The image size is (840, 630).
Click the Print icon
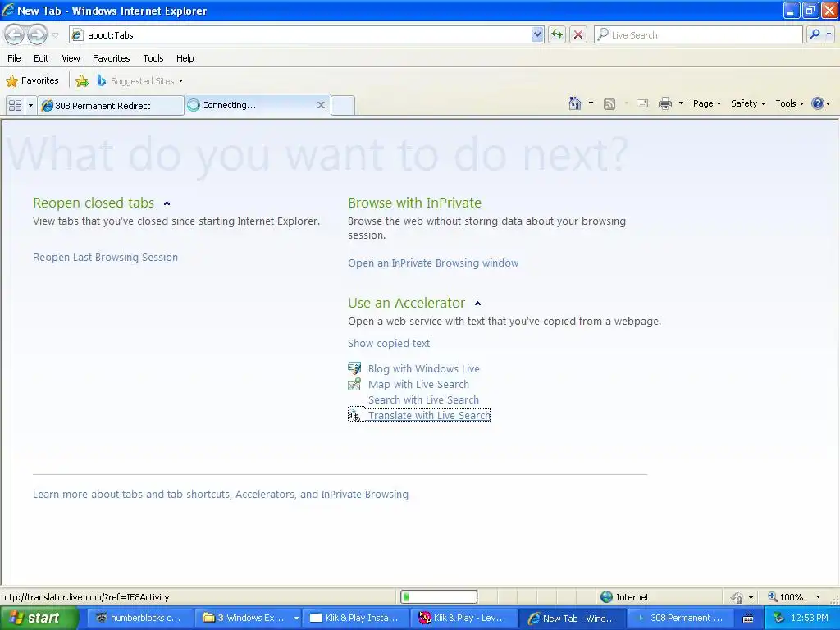[664, 104]
